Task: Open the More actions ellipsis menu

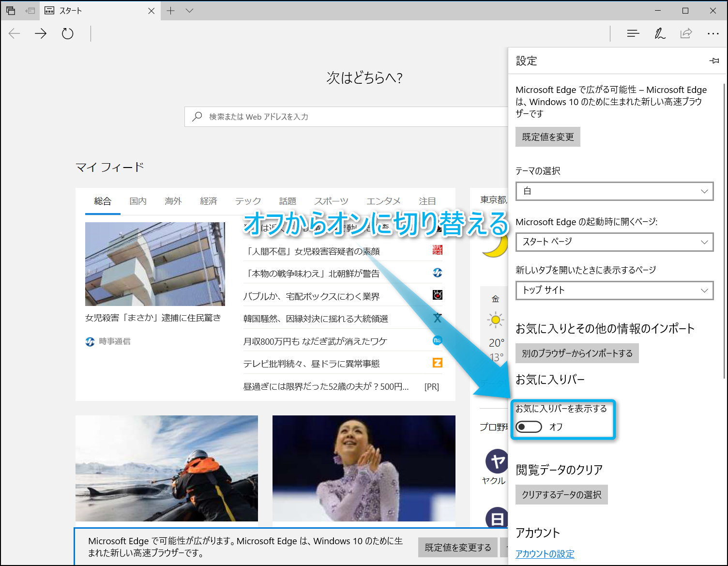Action: tap(713, 33)
